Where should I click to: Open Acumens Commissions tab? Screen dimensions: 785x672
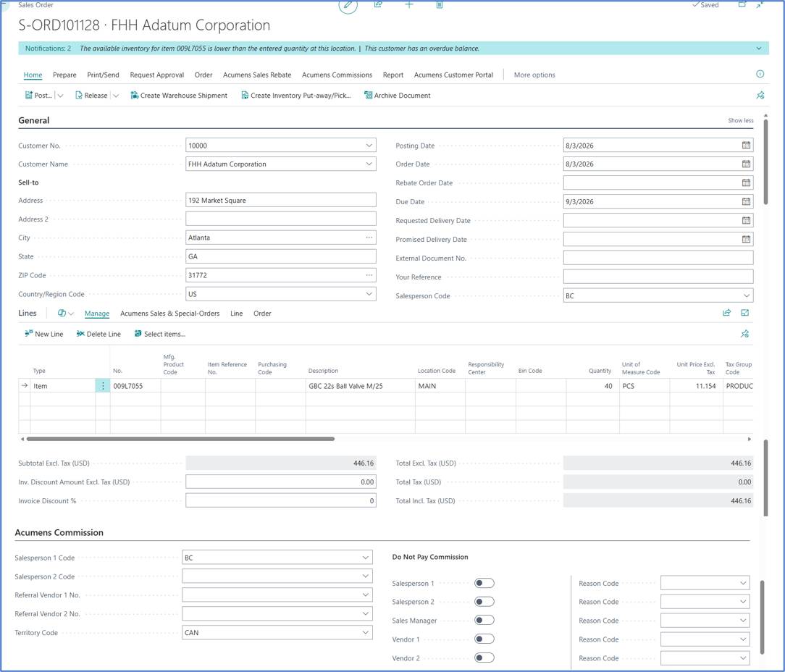[x=337, y=75]
